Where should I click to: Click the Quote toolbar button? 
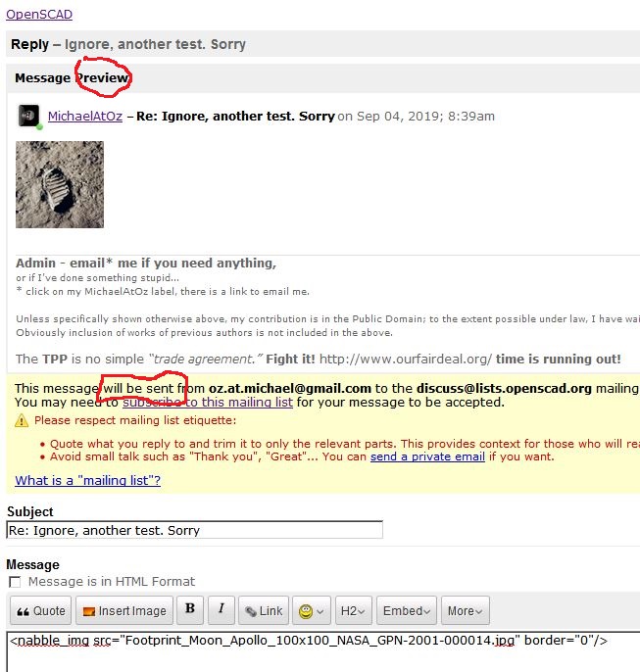(40, 610)
